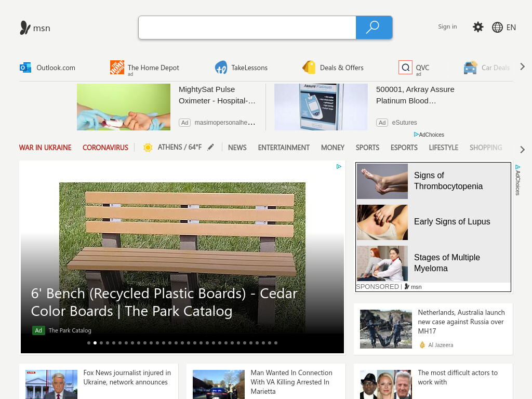532x399 pixels.
Task: Open the ATHENS / 64°F weather link
Action: pyautogui.click(x=179, y=147)
